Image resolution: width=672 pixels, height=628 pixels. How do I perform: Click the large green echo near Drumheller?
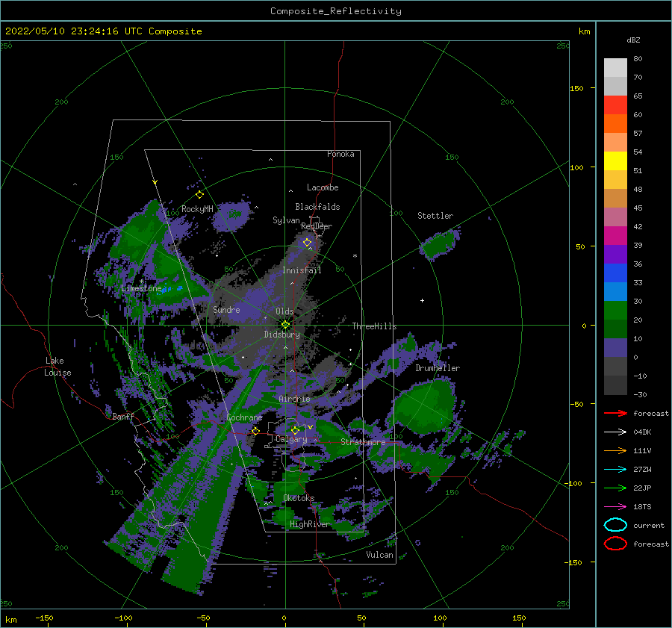[x=423, y=406]
